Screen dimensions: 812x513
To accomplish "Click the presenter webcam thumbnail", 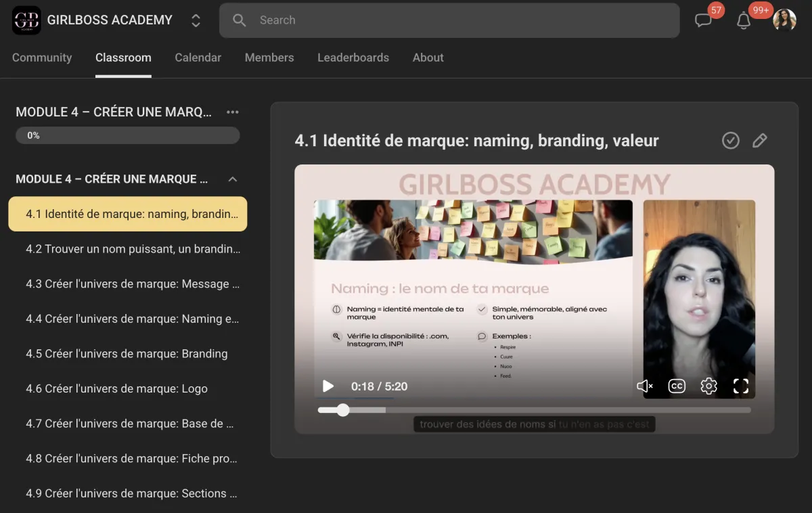I will point(699,299).
